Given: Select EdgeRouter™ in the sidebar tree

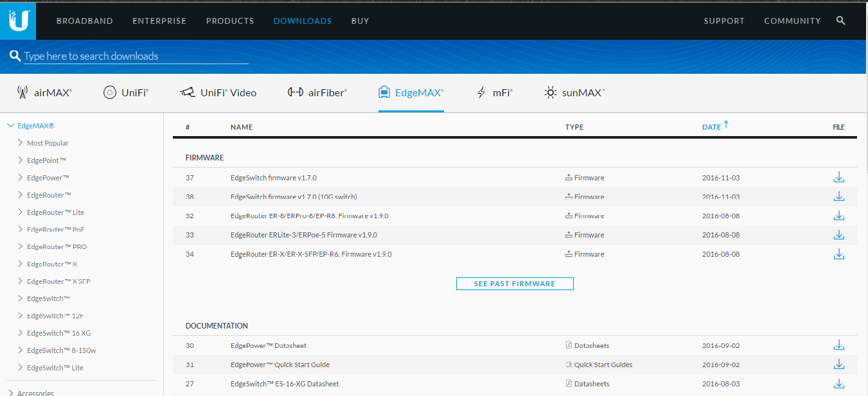Looking at the screenshot, I should coord(49,195).
